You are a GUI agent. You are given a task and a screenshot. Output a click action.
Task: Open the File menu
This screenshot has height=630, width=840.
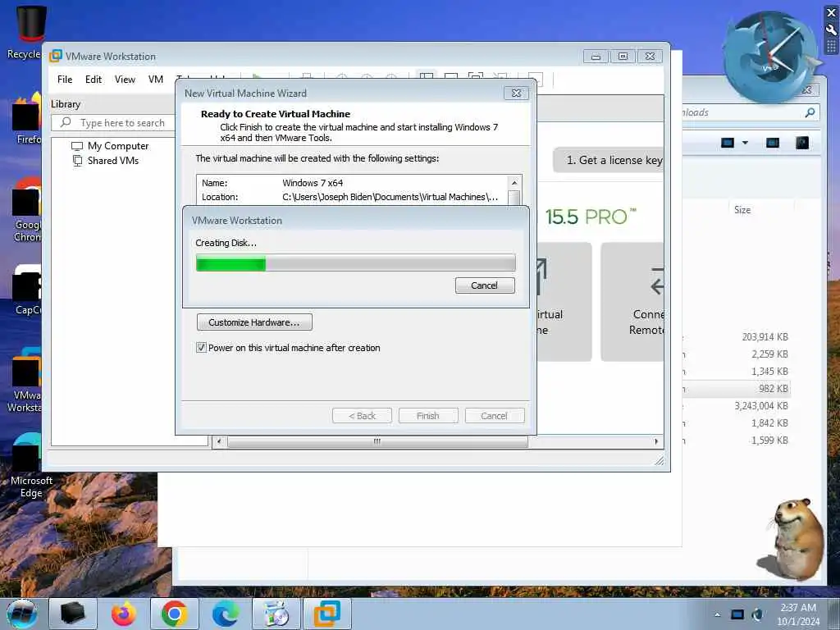tap(65, 80)
